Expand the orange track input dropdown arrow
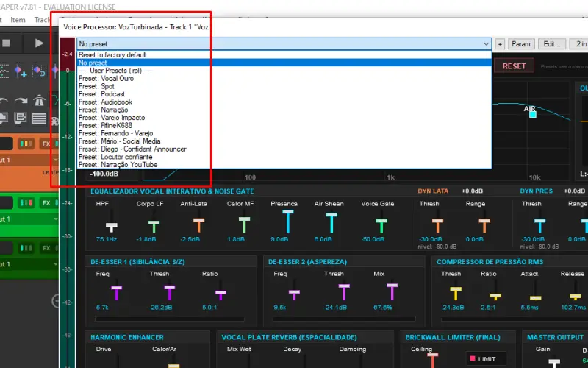 click(x=56, y=160)
